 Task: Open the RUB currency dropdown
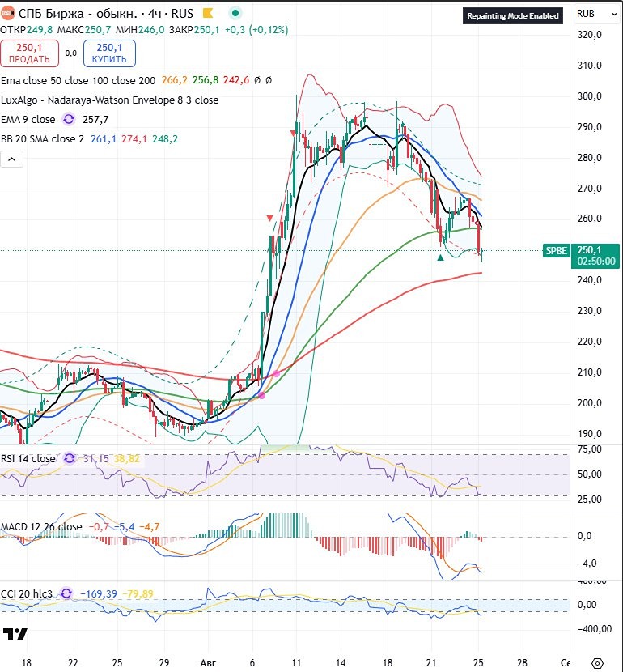point(596,14)
